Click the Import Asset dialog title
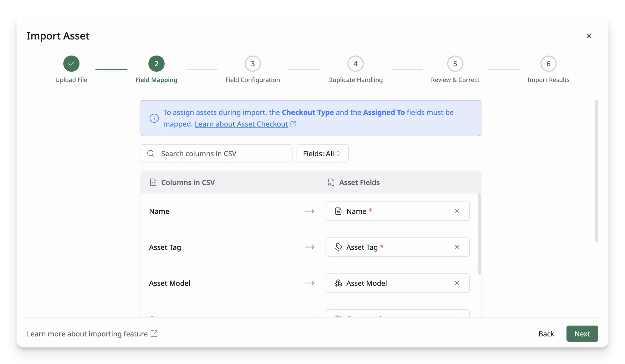Viewport: 625px width, 364px height. tap(58, 36)
